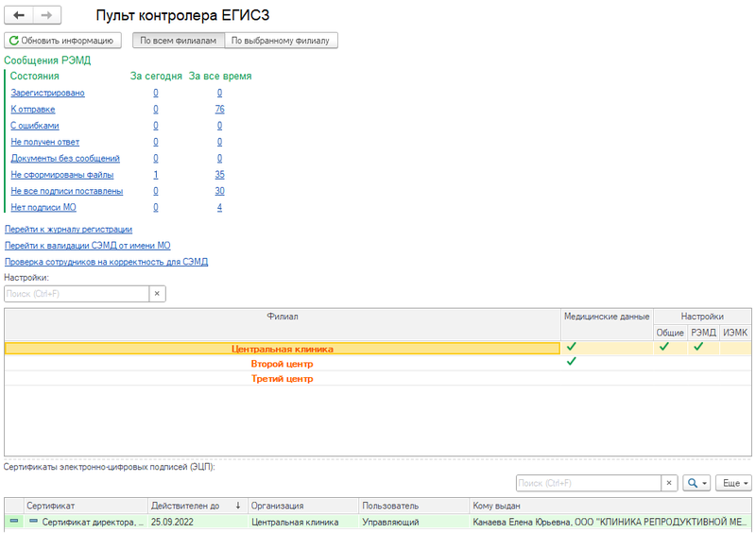The height and width of the screenshot is (533, 756).
Task: Sort by Действителен до column
Action: (x=198, y=506)
